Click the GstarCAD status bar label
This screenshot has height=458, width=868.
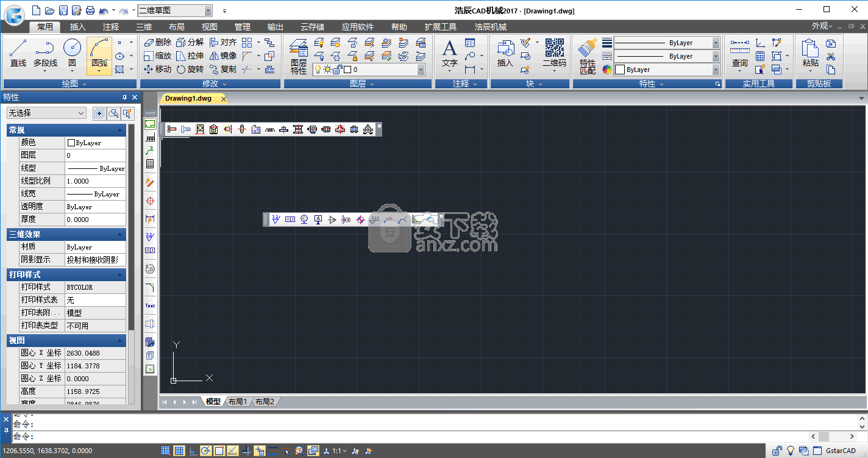[x=841, y=451]
